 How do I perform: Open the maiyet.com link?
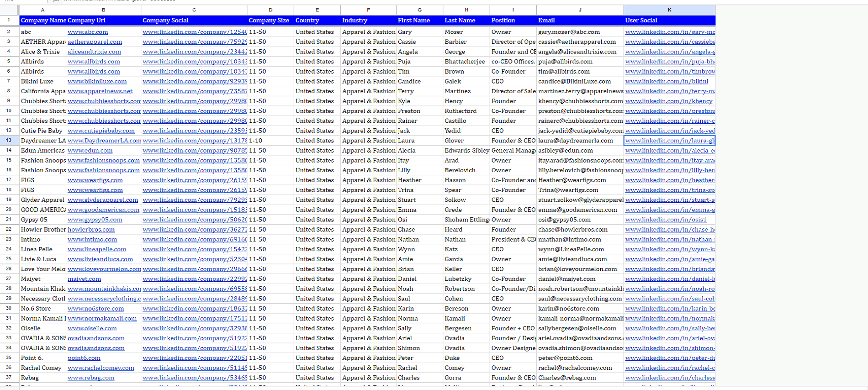[84, 279]
